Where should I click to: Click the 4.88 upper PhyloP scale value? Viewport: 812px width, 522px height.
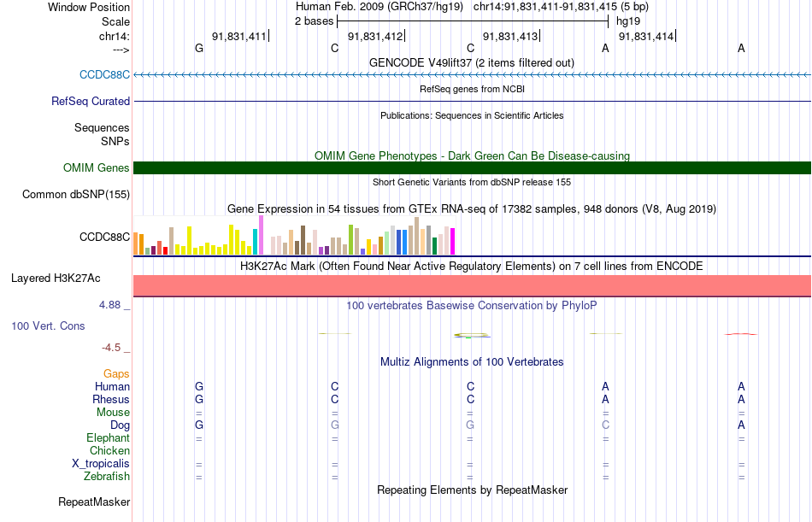click(109, 305)
